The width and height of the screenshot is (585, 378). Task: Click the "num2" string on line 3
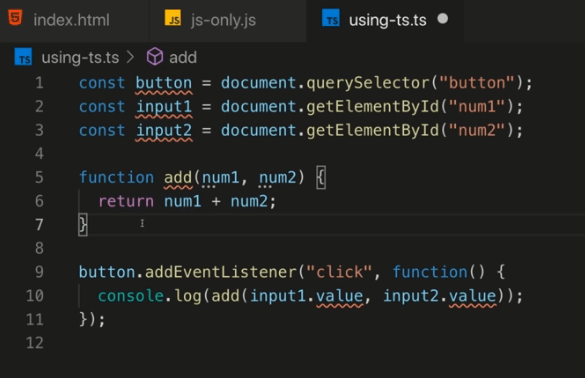point(477,130)
